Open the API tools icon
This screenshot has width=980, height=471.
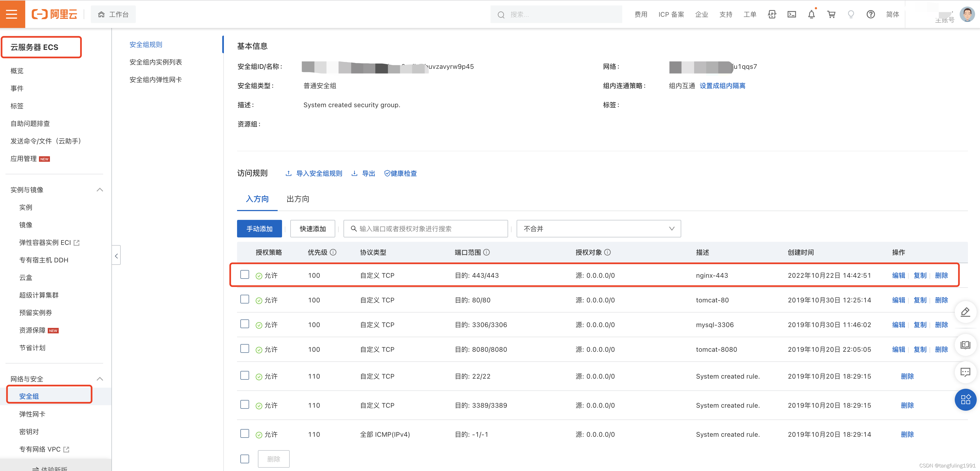point(772,15)
